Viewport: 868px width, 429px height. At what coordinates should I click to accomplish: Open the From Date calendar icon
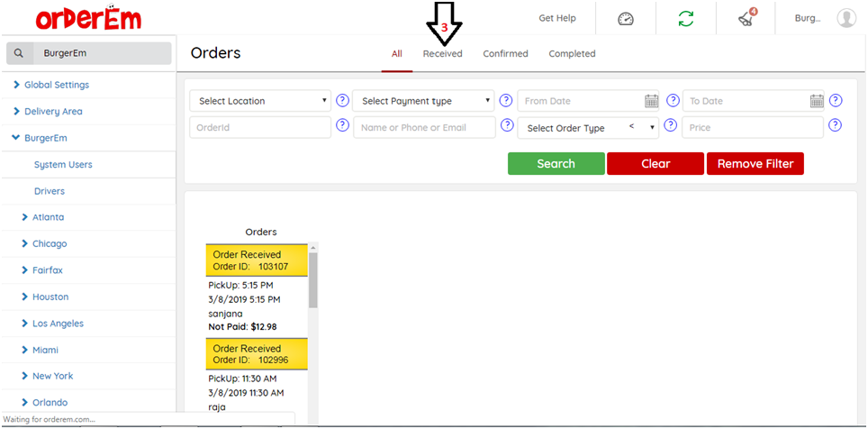click(x=652, y=101)
